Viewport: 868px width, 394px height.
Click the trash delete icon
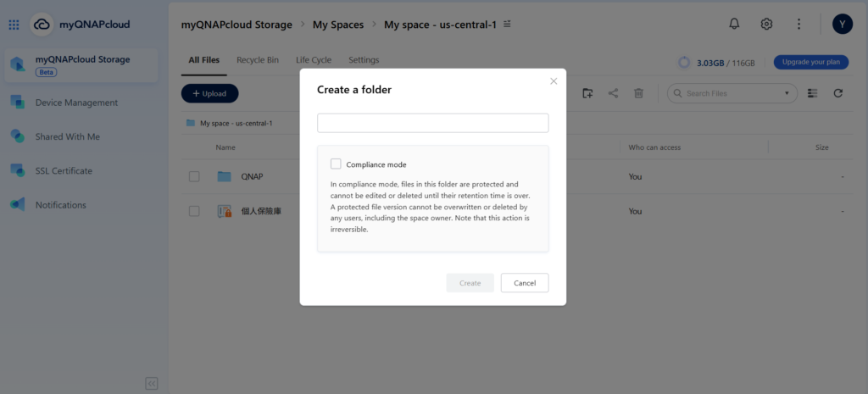(x=639, y=93)
